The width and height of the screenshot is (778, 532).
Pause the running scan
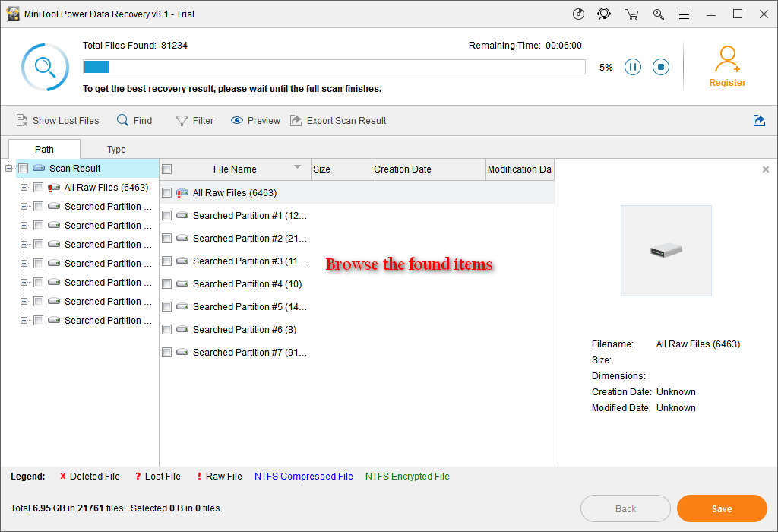633,67
